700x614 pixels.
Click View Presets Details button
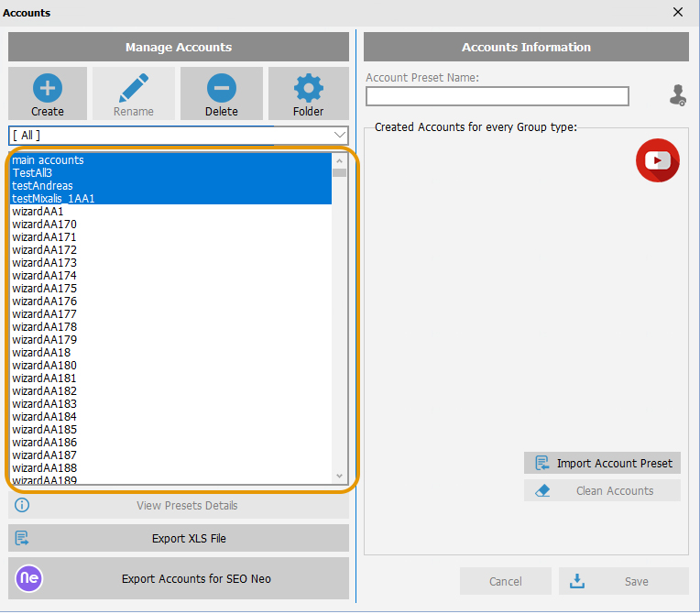(x=179, y=505)
